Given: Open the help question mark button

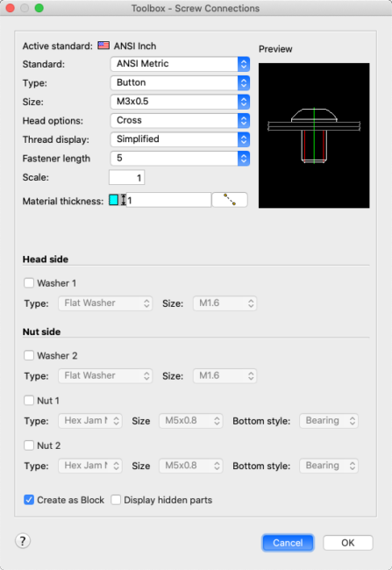Looking at the screenshot, I should pos(23,541).
